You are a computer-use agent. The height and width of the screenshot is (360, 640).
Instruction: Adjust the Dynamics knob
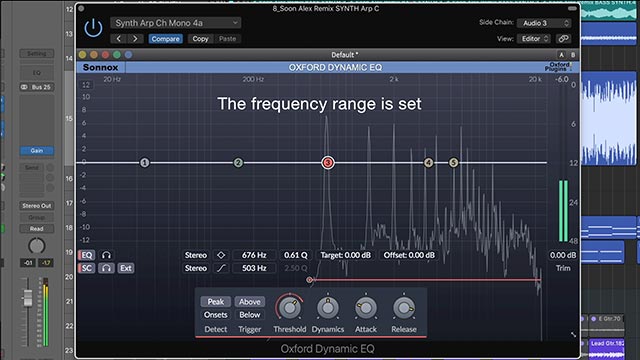[327, 307]
